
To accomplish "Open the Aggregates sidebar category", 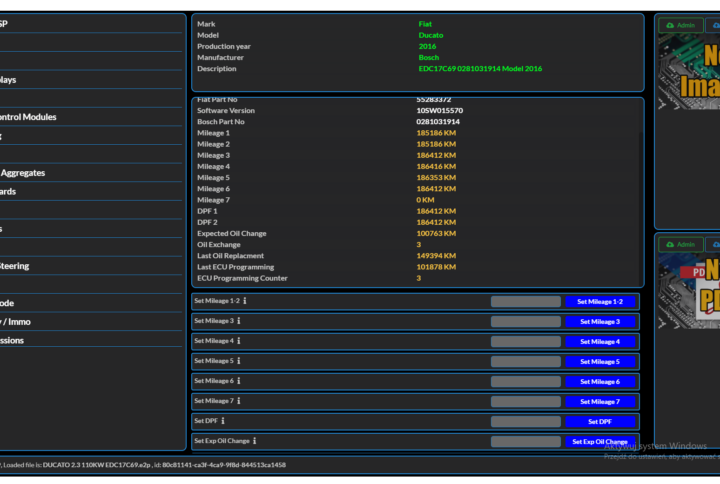I will (x=23, y=173).
